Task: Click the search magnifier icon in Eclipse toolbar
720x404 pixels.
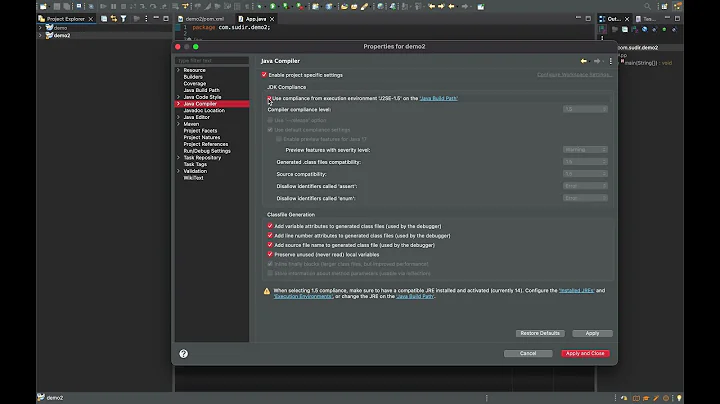Action: (647, 6)
